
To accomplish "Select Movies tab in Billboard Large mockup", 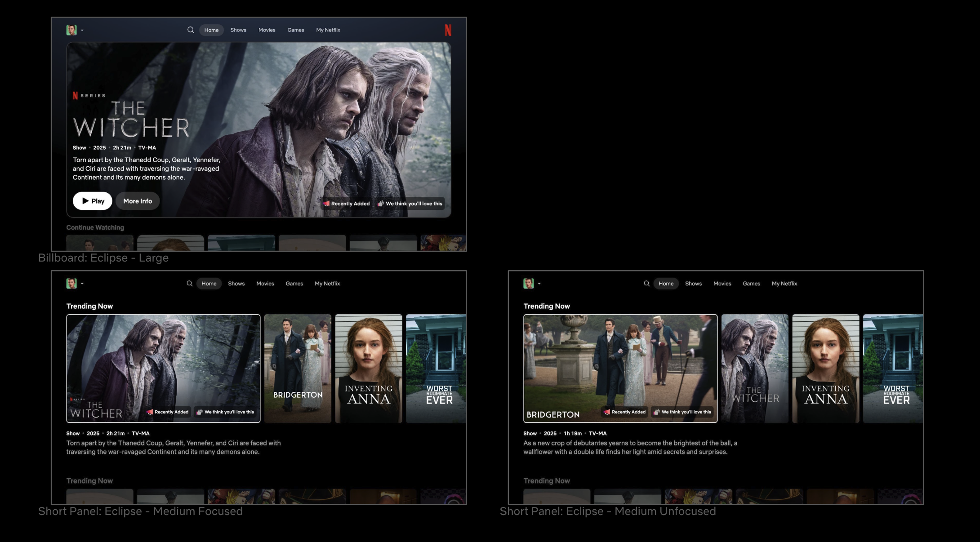I will [x=267, y=30].
